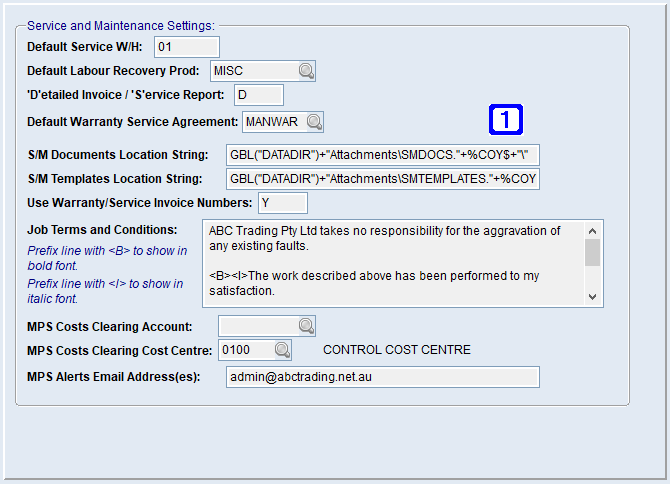
Task: Click the 'Use Warranty/Service Invoice Numbers:' label
Action: [x=139, y=203]
